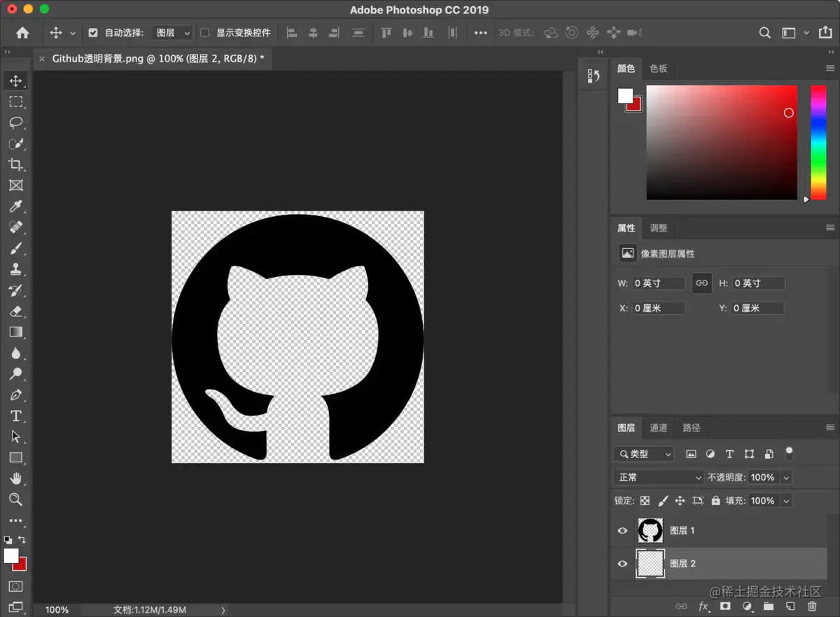Screen dimensions: 840x617
Task: Open the 正常 blend mode dropdown
Action: coord(659,477)
